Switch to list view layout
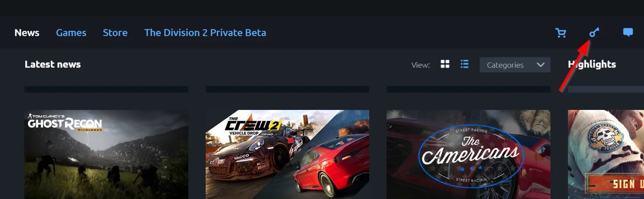The width and height of the screenshot is (644, 199). pos(464,65)
